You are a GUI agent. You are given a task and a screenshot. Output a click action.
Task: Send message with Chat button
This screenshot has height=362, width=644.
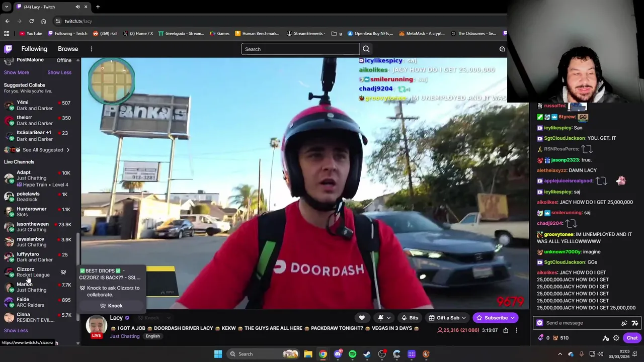point(632,338)
